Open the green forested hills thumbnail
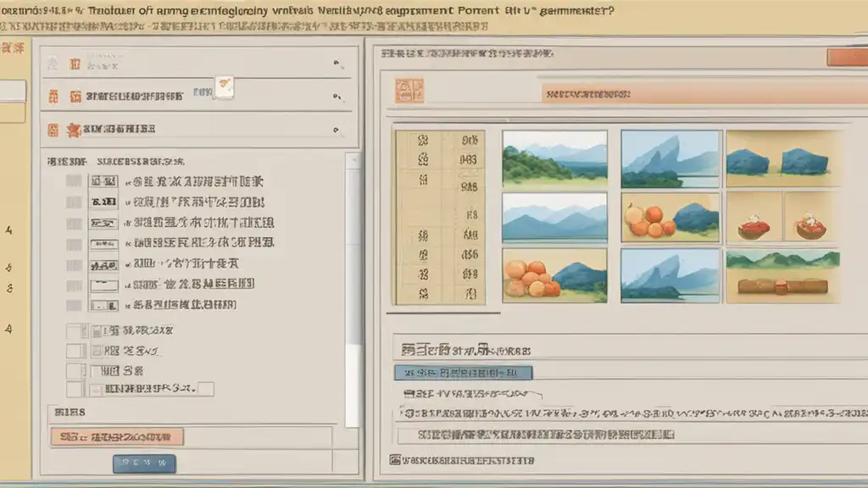The image size is (868, 488). click(x=554, y=158)
